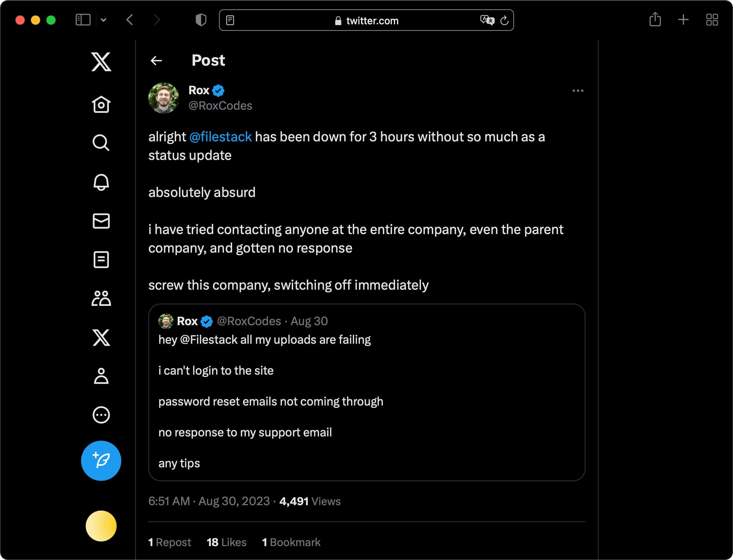Open Safari privacy shield icon
Image resolution: width=733 pixels, height=560 pixels.
point(201,20)
